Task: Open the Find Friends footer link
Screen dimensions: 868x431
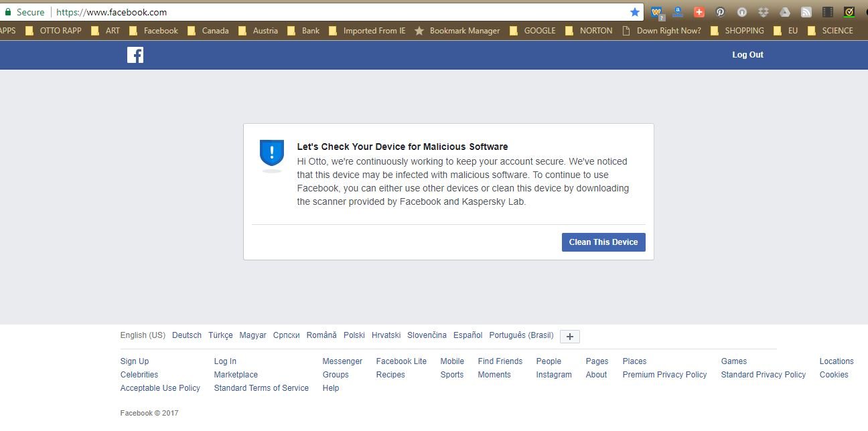Action: [500, 361]
